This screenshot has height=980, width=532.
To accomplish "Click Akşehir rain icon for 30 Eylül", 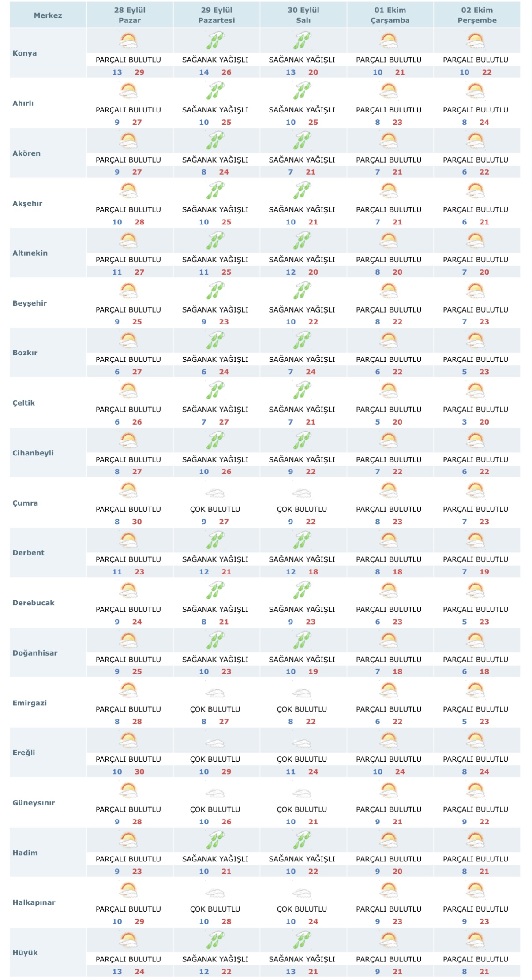I will pyautogui.click(x=302, y=191).
